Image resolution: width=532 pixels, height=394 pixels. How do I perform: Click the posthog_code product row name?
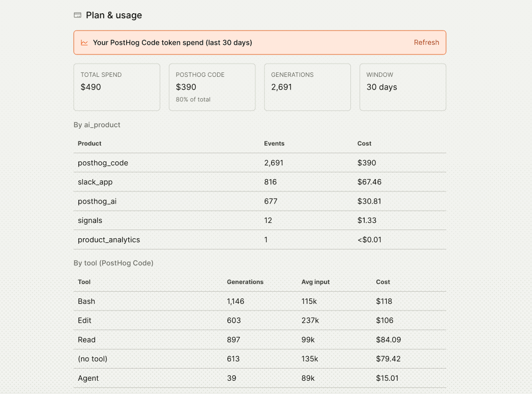(103, 163)
